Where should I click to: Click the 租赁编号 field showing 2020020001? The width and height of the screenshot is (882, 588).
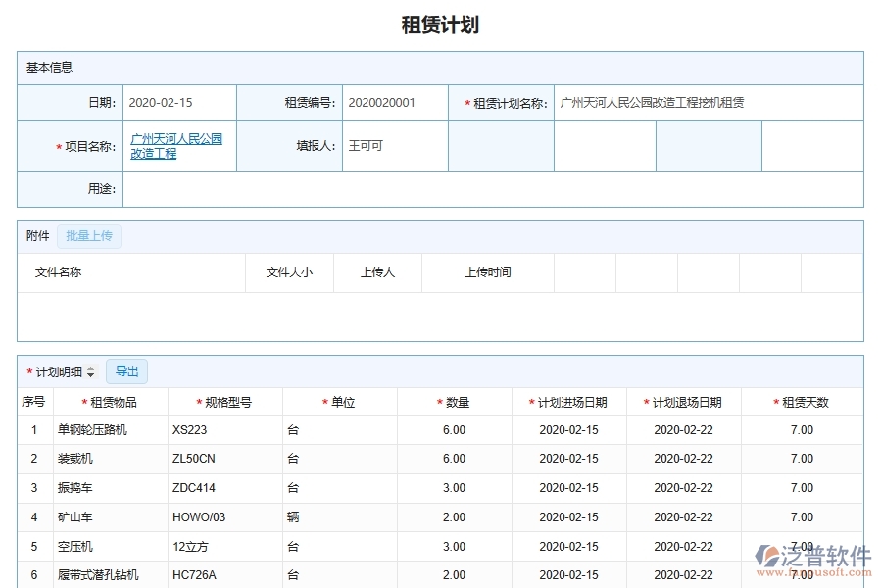point(393,102)
